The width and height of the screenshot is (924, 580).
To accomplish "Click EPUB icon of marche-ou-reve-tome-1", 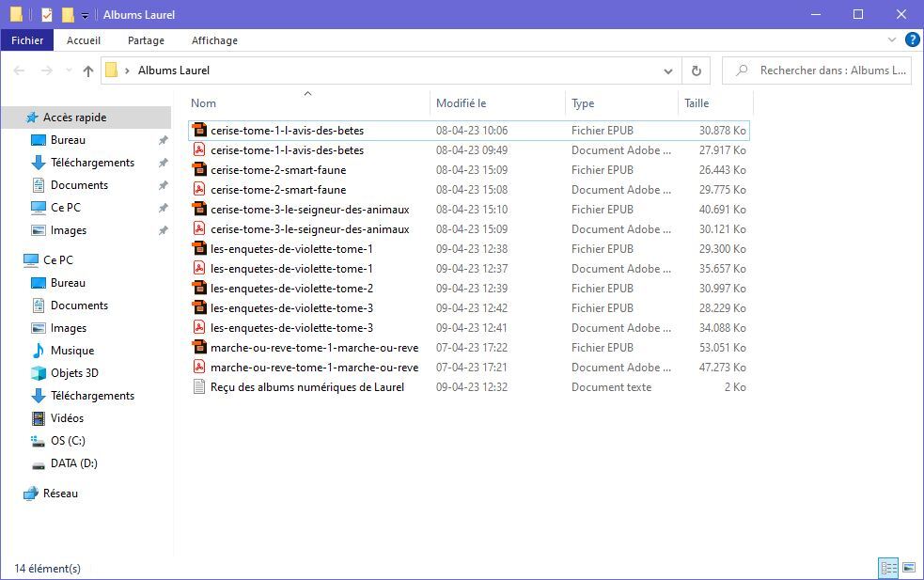I will click(x=200, y=347).
